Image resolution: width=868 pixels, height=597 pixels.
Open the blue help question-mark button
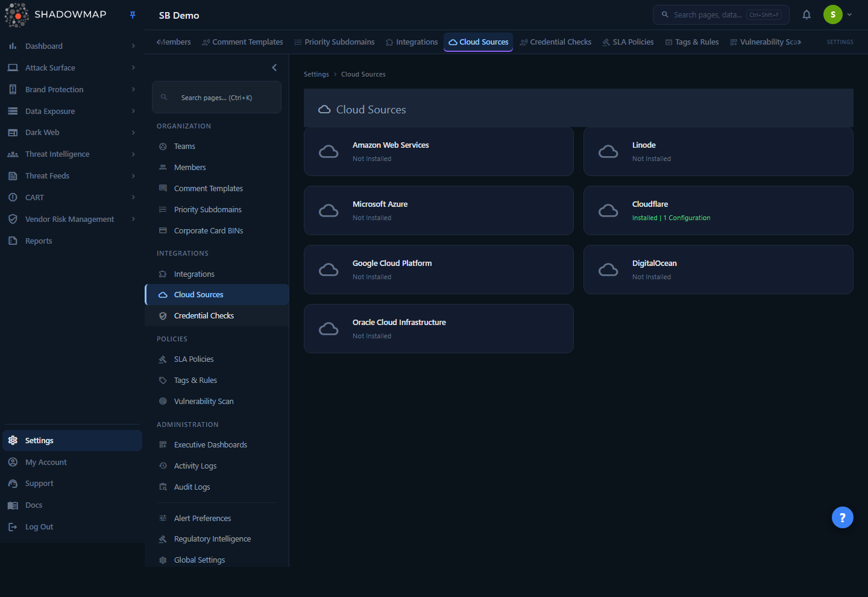click(843, 517)
